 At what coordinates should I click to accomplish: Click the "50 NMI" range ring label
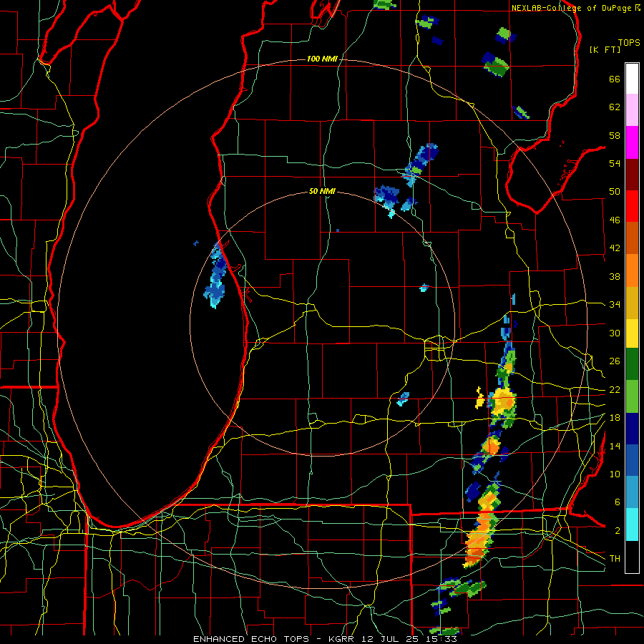[323, 191]
